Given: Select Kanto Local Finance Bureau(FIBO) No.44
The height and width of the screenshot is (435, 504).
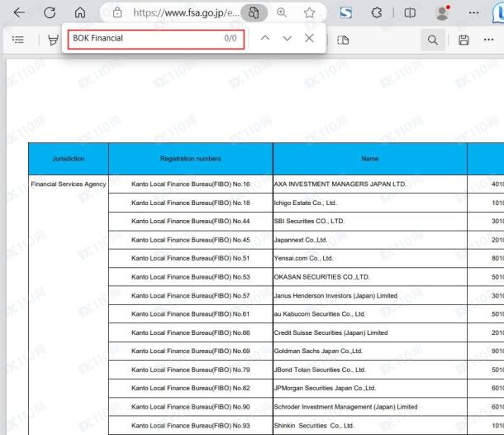Looking at the screenshot, I should (191, 221).
